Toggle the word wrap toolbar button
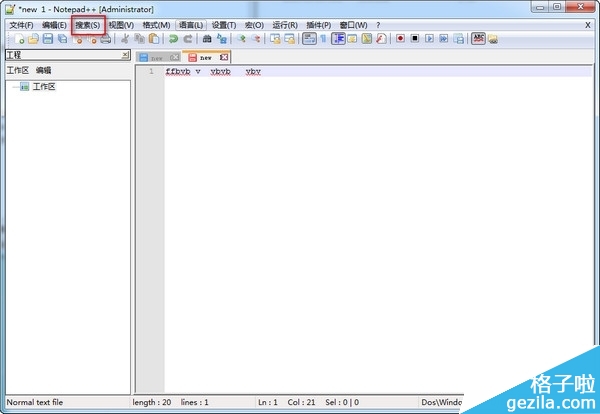 pos(309,39)
